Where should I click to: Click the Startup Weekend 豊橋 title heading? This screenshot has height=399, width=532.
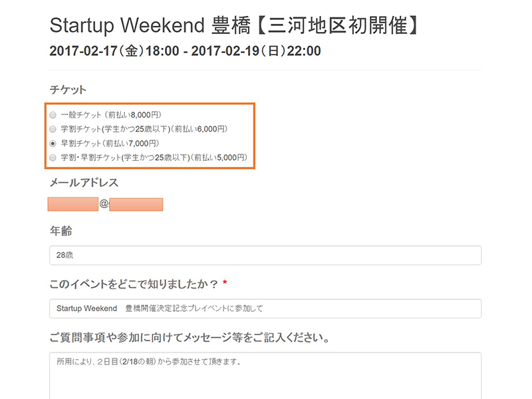pyautogui.click(x=235, y=26)
